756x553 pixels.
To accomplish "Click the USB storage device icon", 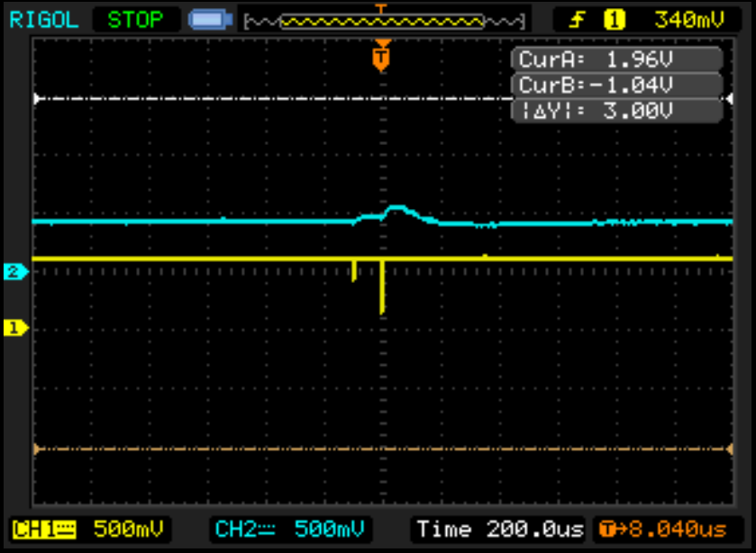I will [211, 20].
